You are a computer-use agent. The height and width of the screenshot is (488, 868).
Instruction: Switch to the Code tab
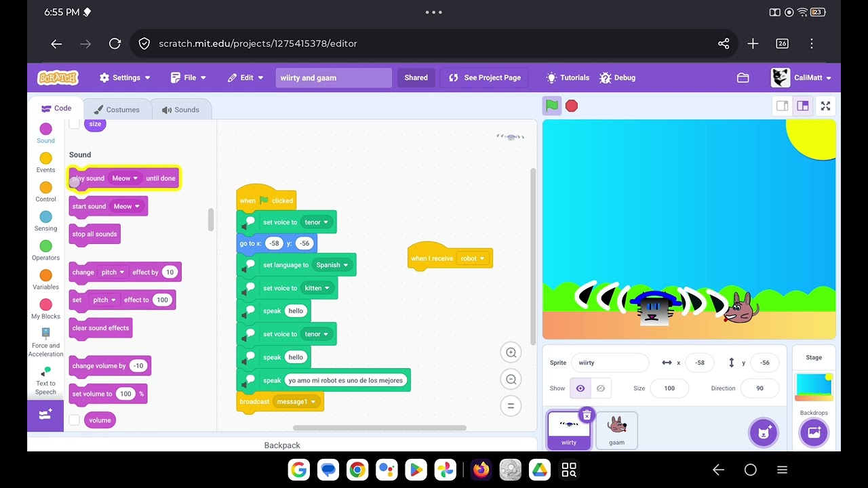(56, 108)
